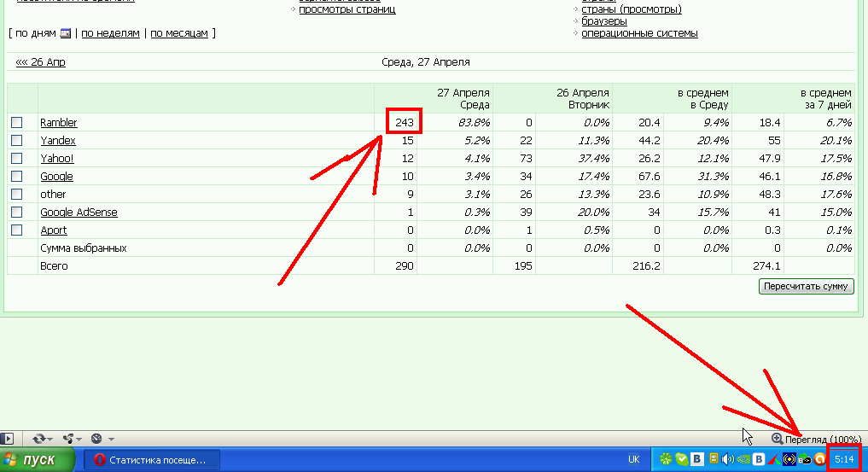868x472 pixels.
Task: Open the Opera Link sync button
Action: 38,439
